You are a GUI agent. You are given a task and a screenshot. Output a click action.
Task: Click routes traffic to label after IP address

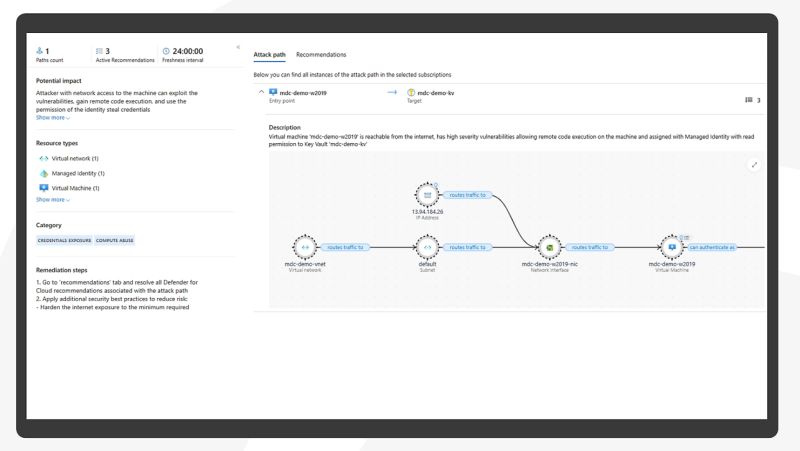(x=467, y=195)
